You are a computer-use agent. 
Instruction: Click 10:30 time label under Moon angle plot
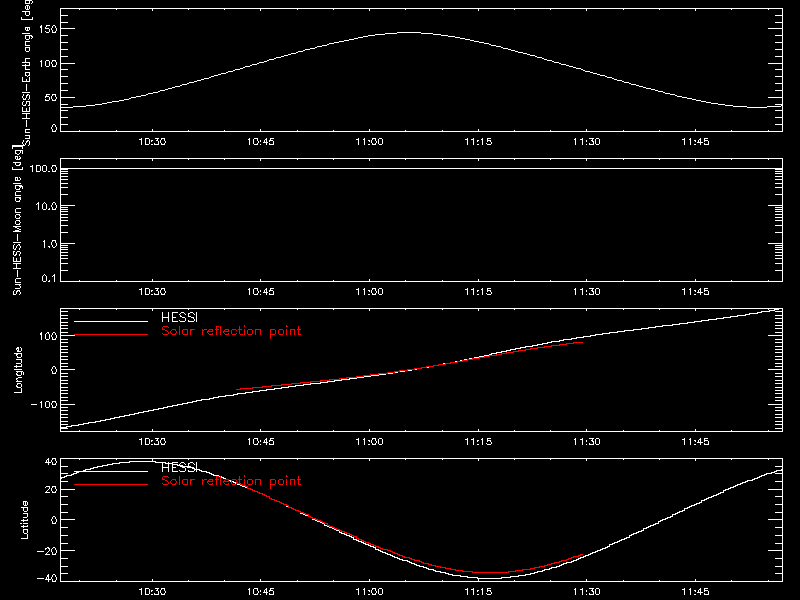[x=152, y=291]
